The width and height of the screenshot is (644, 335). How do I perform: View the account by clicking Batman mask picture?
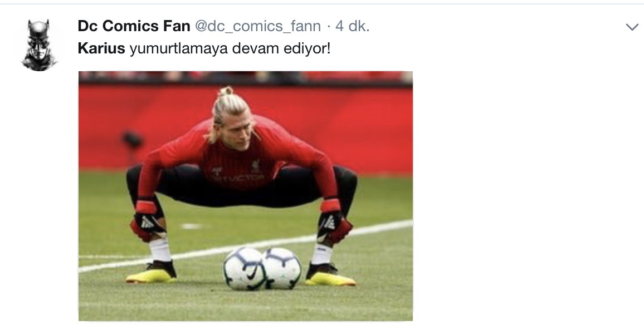[x=40, y=45]
